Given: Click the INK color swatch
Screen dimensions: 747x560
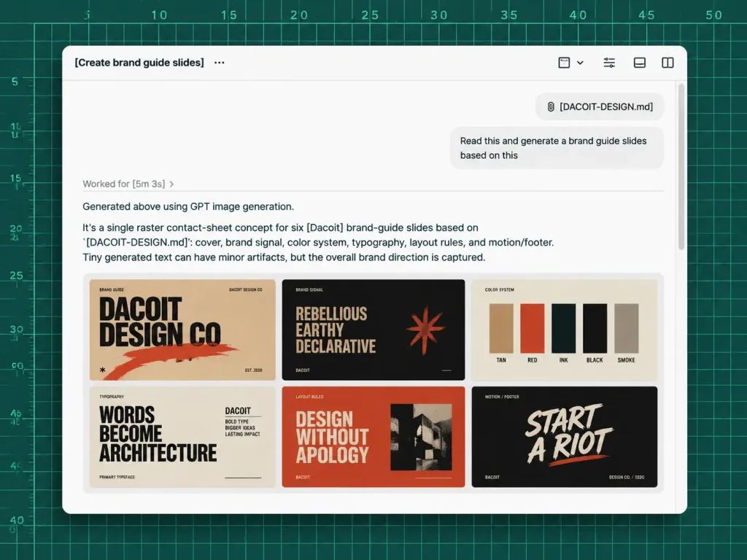Looking at the screenshot, I should [564, 328].
